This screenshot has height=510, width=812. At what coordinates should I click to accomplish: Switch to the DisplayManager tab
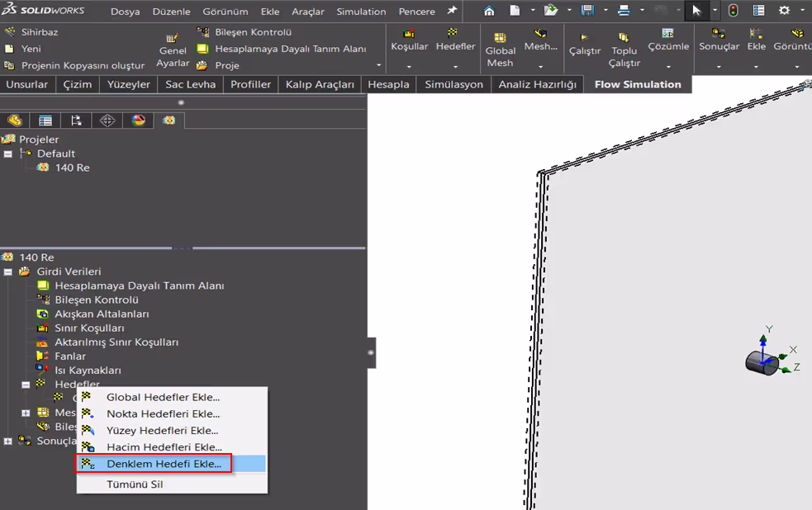138,120
